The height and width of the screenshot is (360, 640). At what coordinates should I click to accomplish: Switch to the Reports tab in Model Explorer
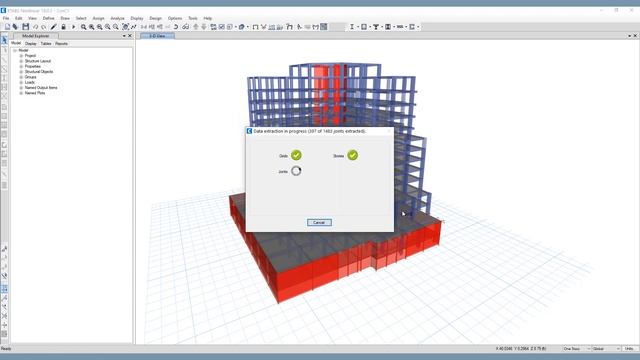click(62, 44)
